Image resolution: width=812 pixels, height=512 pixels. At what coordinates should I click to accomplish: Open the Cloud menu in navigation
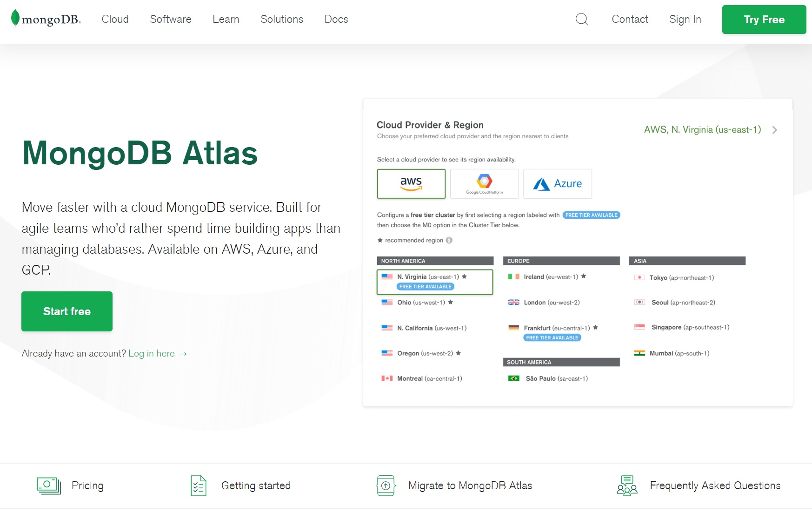(115, 19)
